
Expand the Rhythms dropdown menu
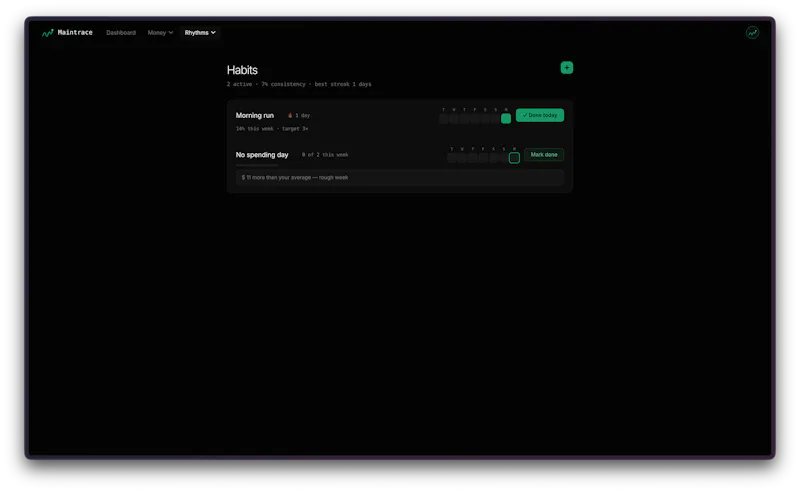coord(200,33)
